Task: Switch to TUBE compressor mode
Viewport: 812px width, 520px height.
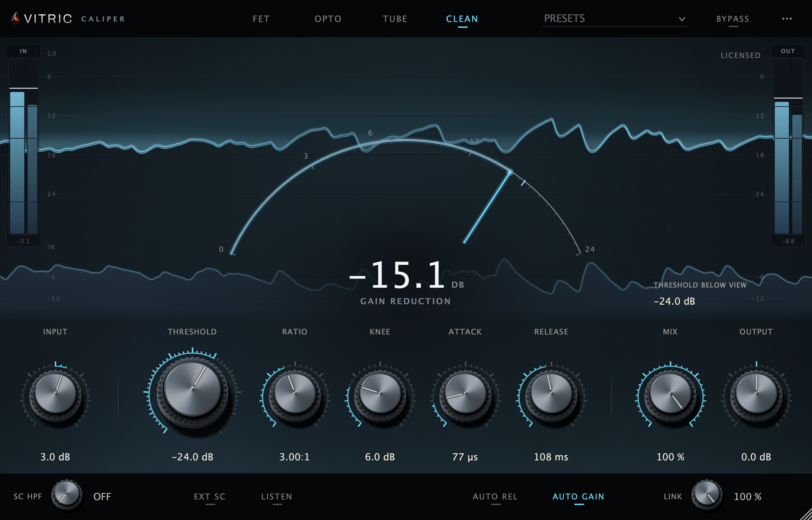Action: tap(395, 19)
